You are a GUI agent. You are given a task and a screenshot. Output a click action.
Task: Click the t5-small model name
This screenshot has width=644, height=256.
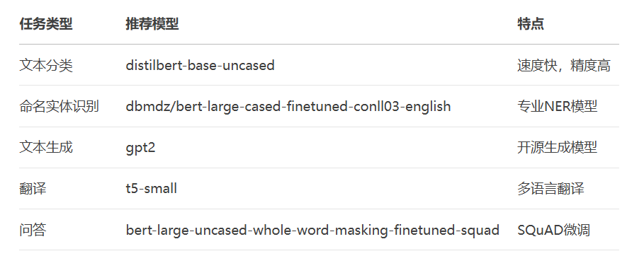151,189
